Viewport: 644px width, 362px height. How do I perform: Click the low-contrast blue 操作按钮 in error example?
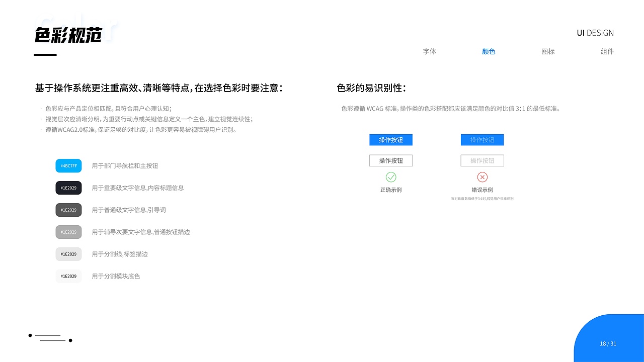click(482, 140)
